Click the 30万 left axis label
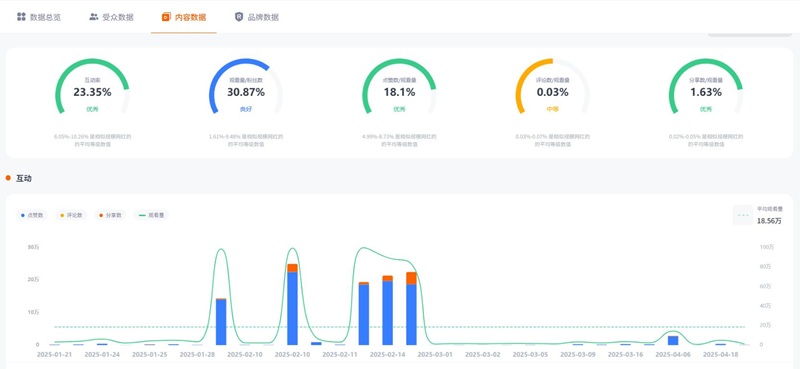800x369 pixels. [34, 247]
